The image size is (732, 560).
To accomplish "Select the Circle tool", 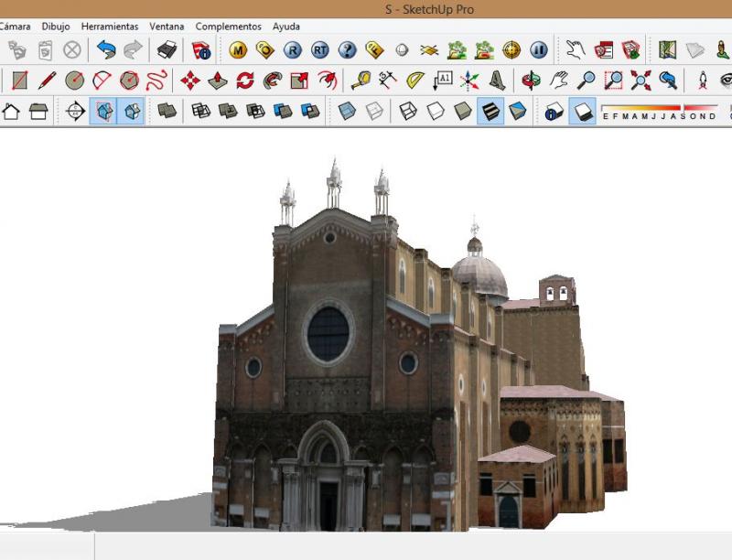I will tap(75, 81).
